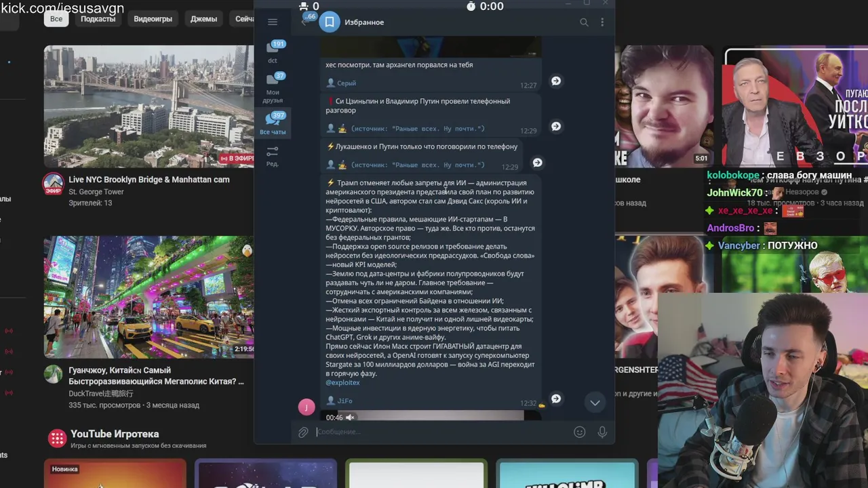The width and height of the screenshot is (868, 488).
Task: Click source link under Си Цзиньпин message
Action: [418, 129]
